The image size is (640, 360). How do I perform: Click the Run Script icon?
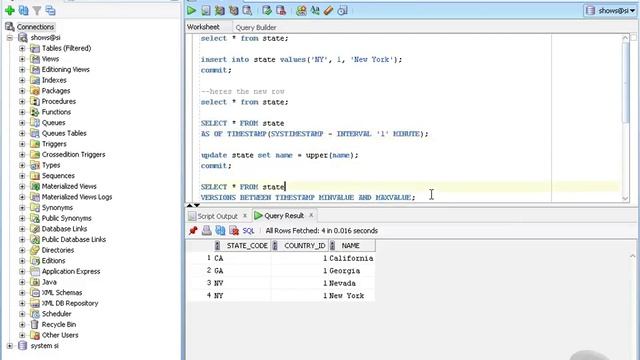(206, 10)
